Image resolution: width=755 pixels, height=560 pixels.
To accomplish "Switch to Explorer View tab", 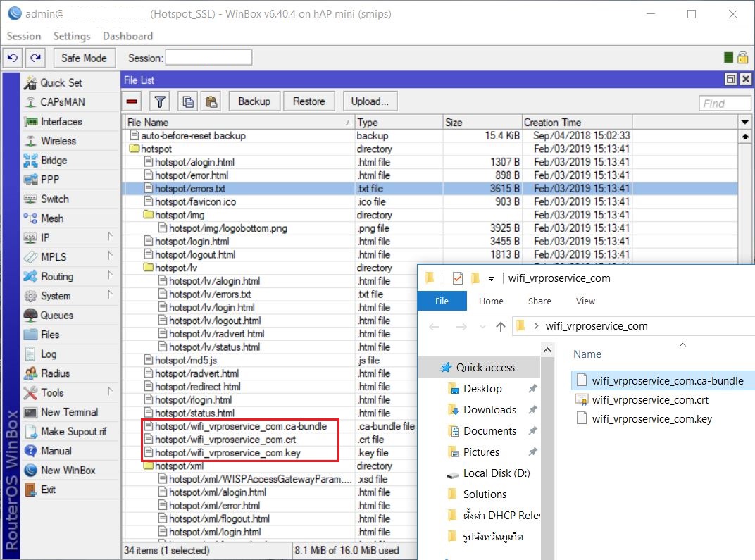I will [x=585, y=301].
